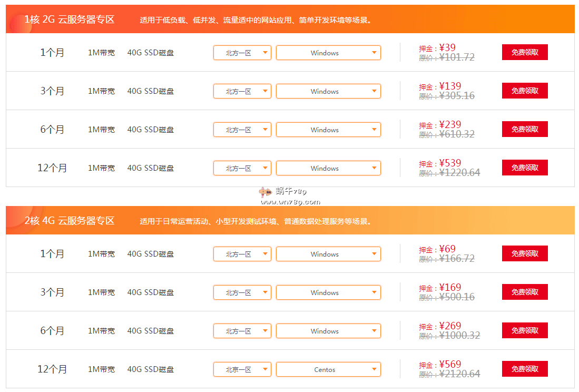579x392 pixels.
Task: Click the 1核 2G 云服务器专区 header
Action: click(70, 19)
